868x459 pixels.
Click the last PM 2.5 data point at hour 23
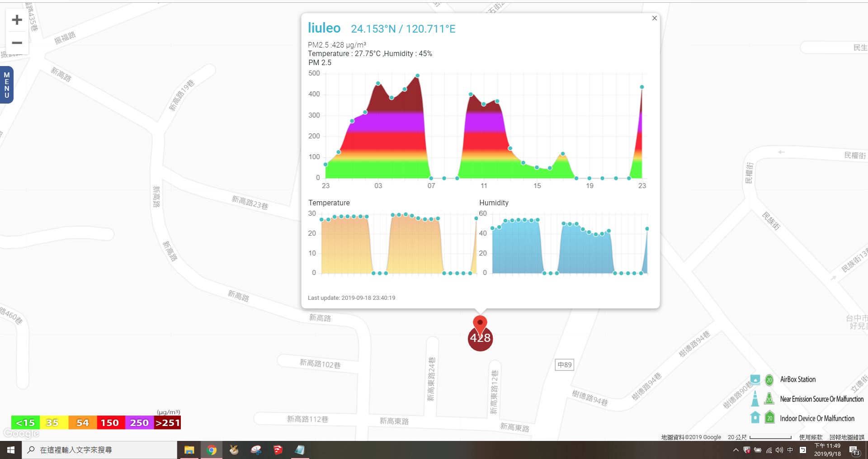coord(642,87)
